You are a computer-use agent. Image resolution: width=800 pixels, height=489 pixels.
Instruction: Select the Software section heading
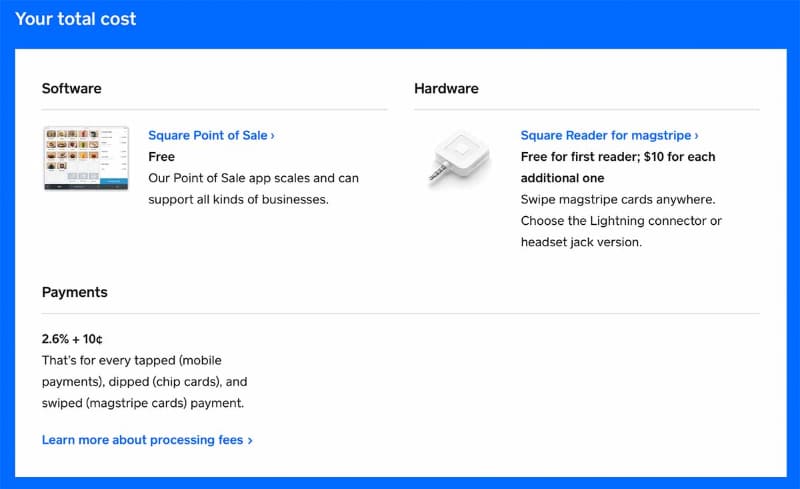[x=71, y=88]
